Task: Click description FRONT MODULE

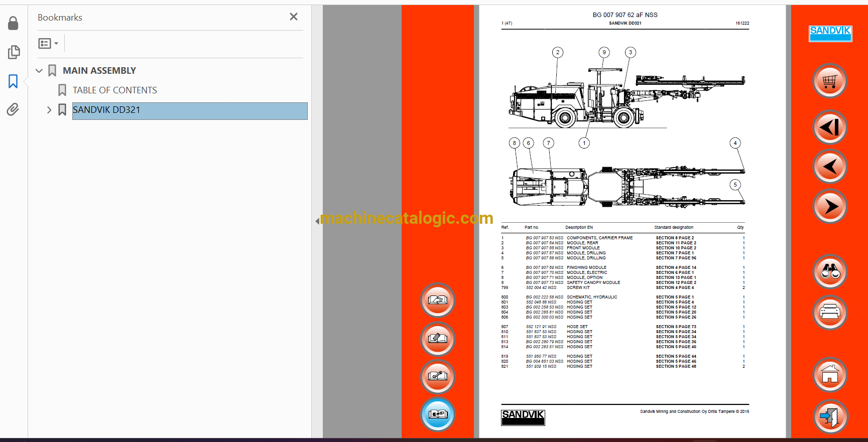Action: click(x=583, y=248)
